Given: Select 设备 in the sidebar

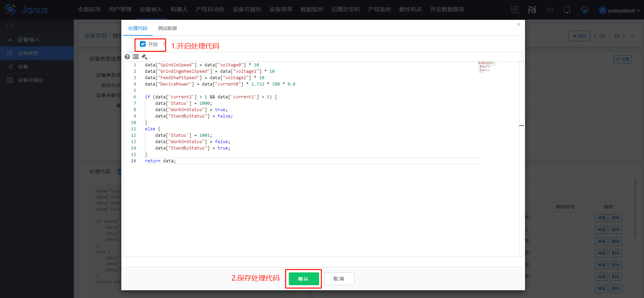Looking at the screenshot, I should click(x=37, y=67).
